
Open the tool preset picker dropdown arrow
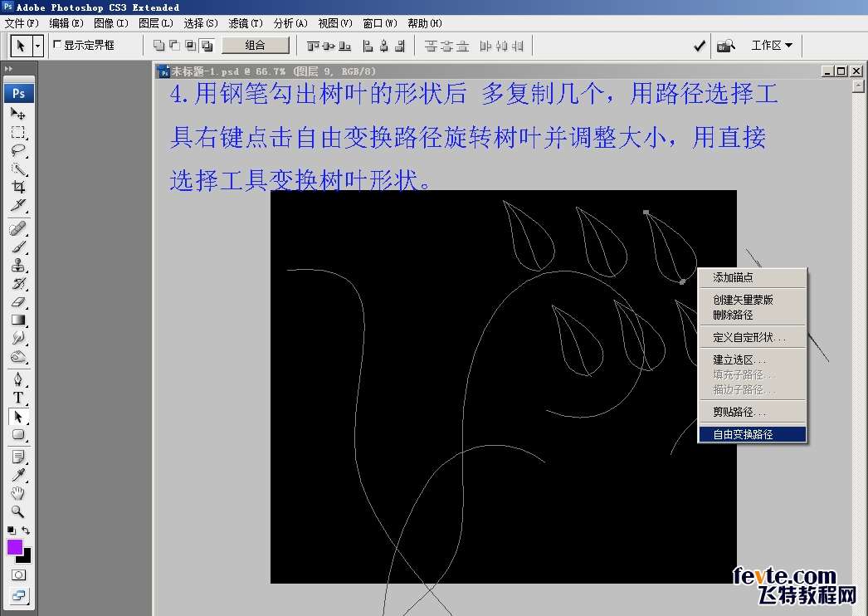click(37, 46)
